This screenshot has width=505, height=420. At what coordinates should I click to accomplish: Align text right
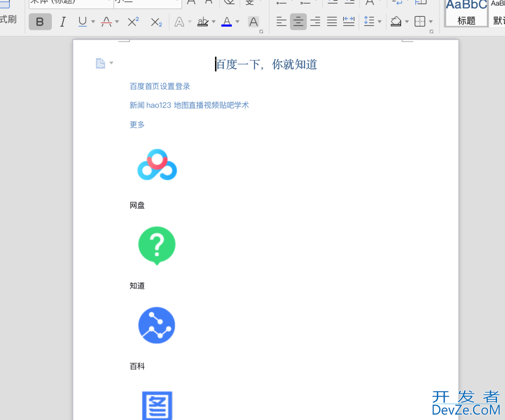coord(315,21)
